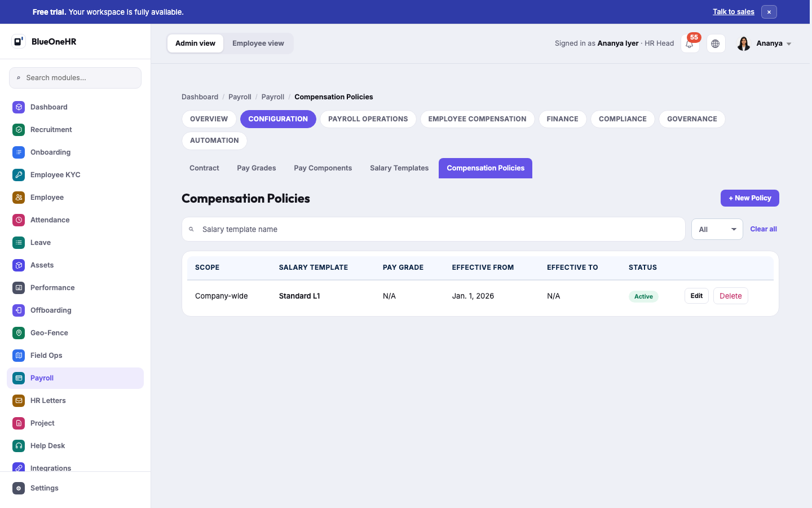The width and height of the screenshot is (812, 508).
Task: Open the Employee Compensation tab
Action: 478,119
